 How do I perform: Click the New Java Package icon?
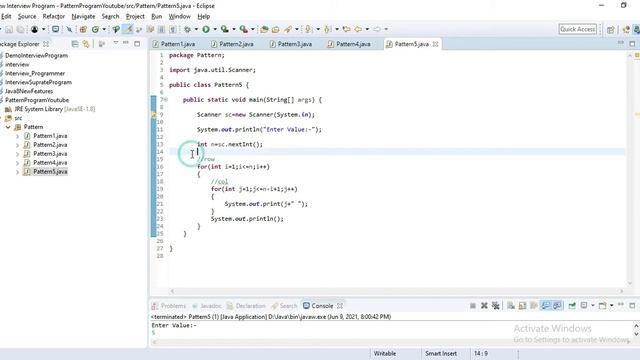click(83, 29)
